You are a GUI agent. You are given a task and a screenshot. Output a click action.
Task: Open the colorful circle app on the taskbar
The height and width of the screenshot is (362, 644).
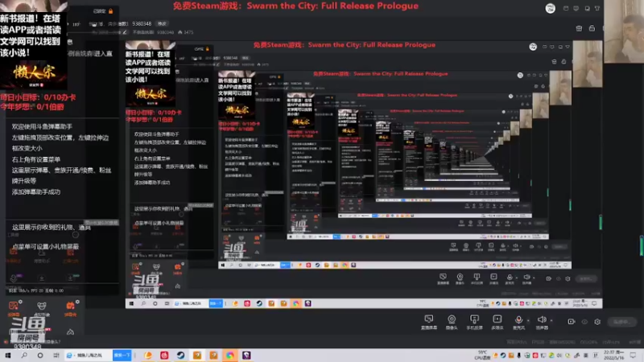coord(230,356)
